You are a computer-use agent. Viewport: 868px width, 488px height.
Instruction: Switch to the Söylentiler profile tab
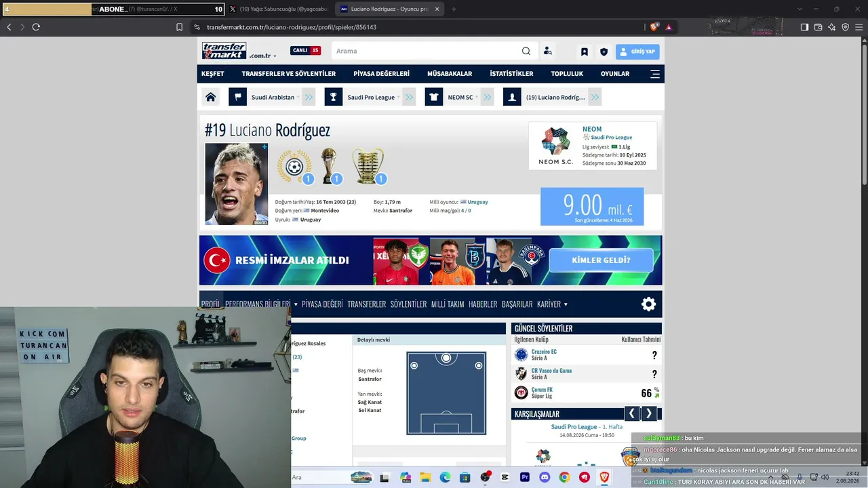click(408, 304)
